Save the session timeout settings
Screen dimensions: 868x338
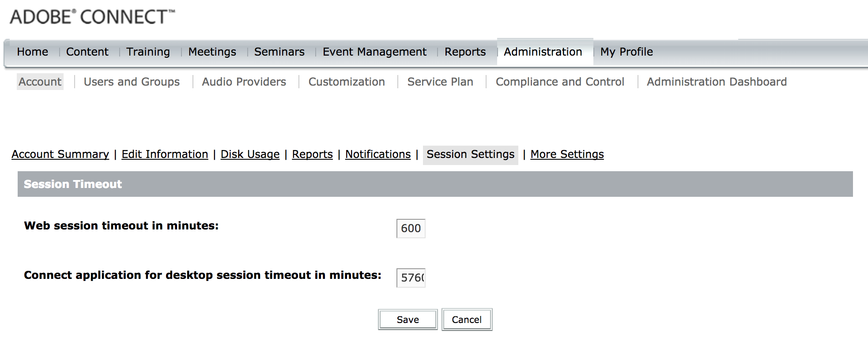tap(407, 319)
